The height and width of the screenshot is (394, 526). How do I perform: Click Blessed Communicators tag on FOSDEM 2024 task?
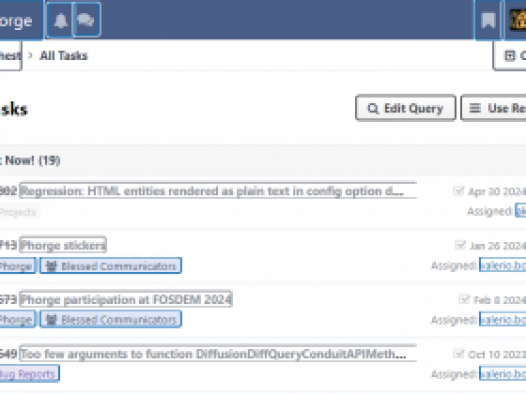(x=111, y=320)
